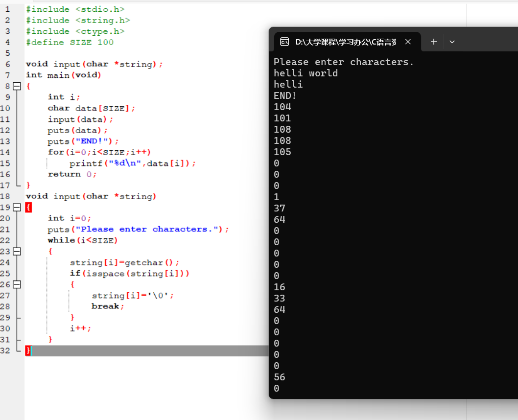This screenshot has width=518, height=420.
Task: Click line number 14 in the gutter
Action: pyautogui.click(x=5, y=152)
